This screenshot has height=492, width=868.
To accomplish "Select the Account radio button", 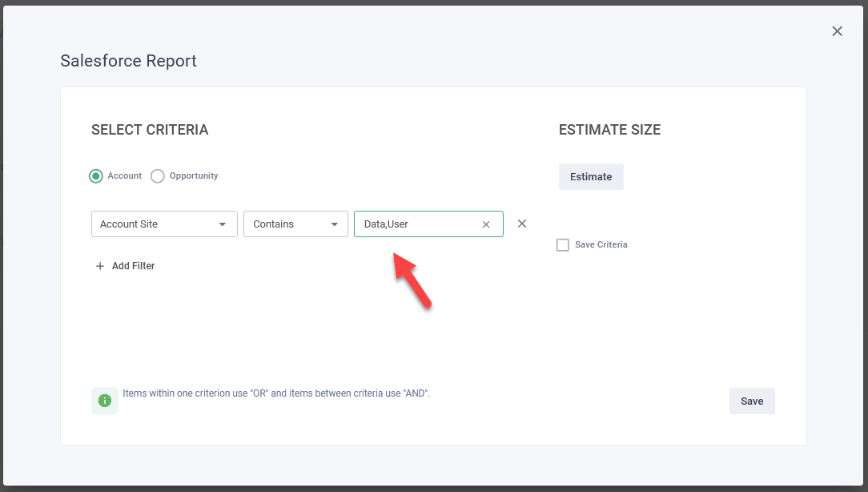I will click(x=96, y=175).
